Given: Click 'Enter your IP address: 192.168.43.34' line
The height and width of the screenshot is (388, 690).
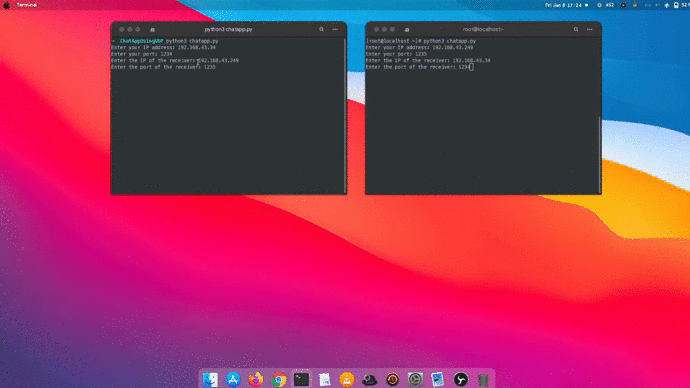Looking at the screenshot, I should click(163, 48).
